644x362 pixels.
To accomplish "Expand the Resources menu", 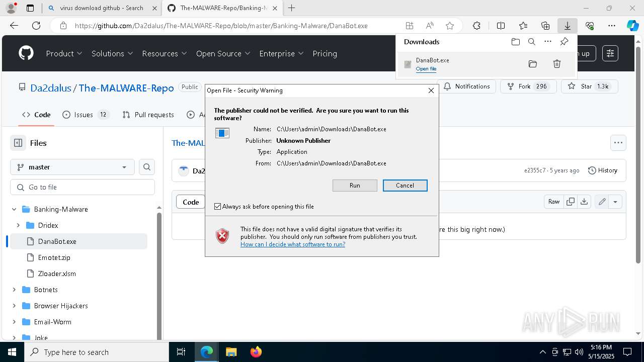I will (165, 53).
